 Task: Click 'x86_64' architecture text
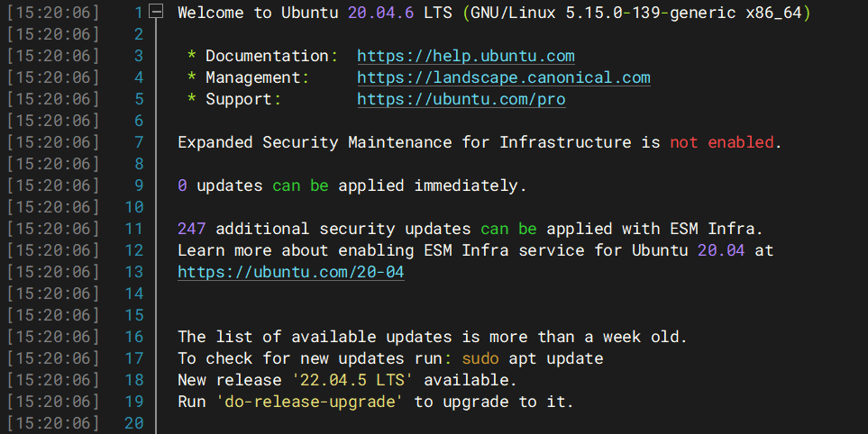773,13
